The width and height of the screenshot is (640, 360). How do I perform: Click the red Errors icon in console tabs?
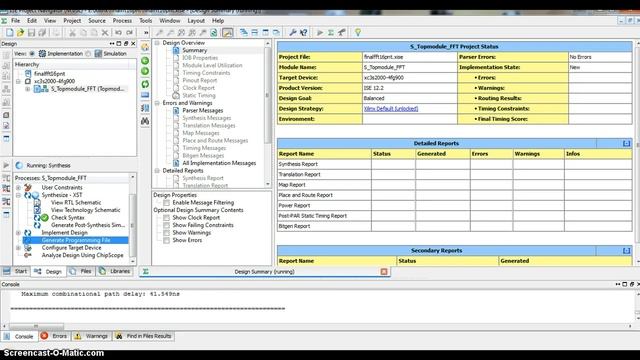point(44,336)
